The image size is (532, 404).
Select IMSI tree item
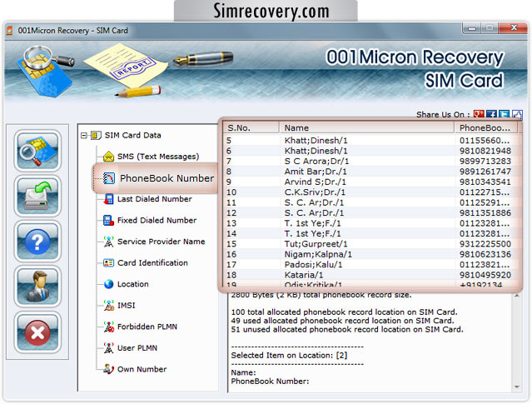[127, 305]
